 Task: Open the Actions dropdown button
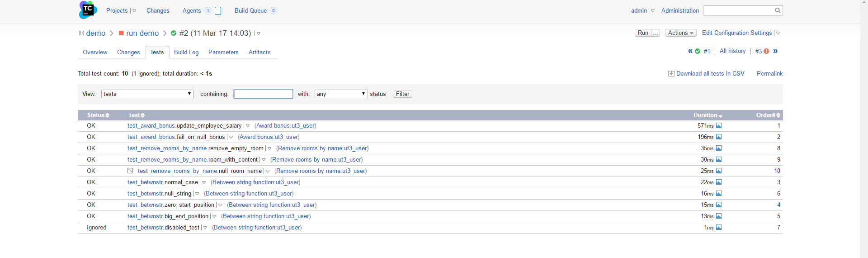click(680, 33)
